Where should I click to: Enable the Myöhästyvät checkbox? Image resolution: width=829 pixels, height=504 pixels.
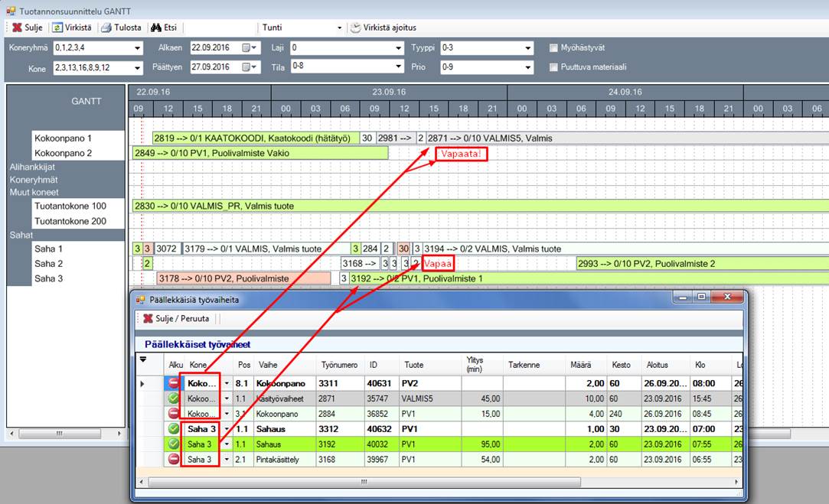pos(554,48)
